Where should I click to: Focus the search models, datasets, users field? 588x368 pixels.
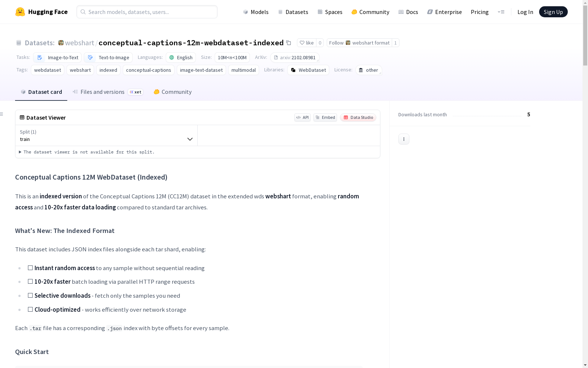point(147,12)
